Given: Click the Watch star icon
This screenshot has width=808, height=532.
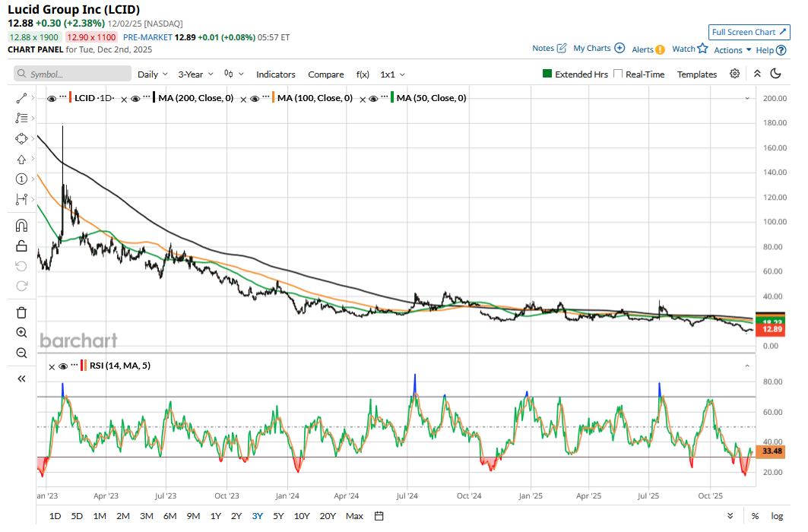Looking at the screenshot, I should coord(703,49).
